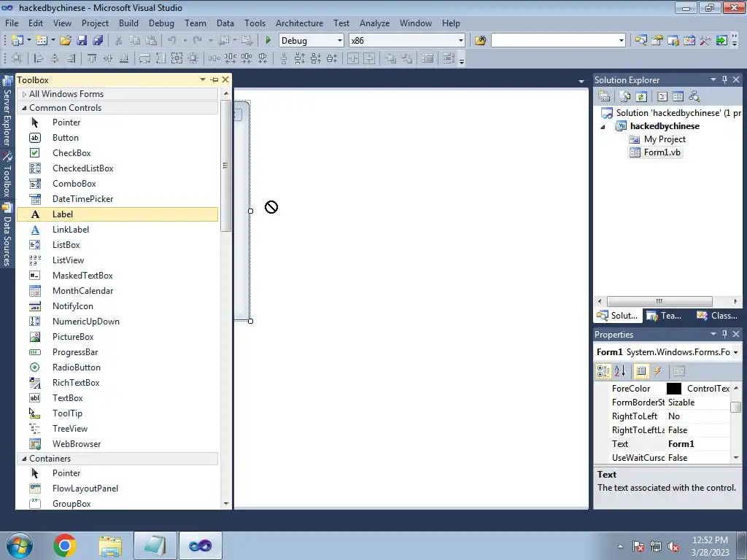Image resolution: width=747 pixels, height=560 pixels.
Task: Open the Server Explorer side tab
Action: [7, 112]
